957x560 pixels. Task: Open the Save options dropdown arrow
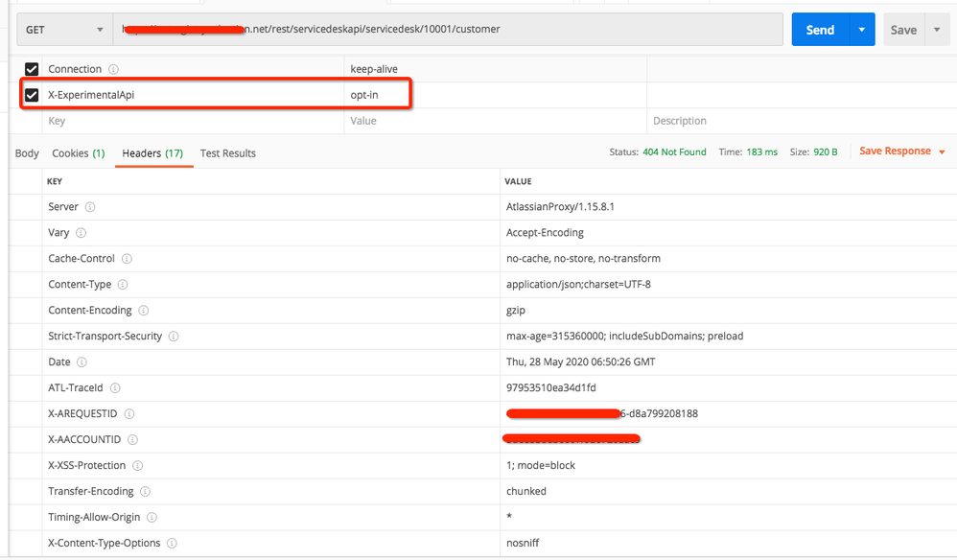[937, 30]
